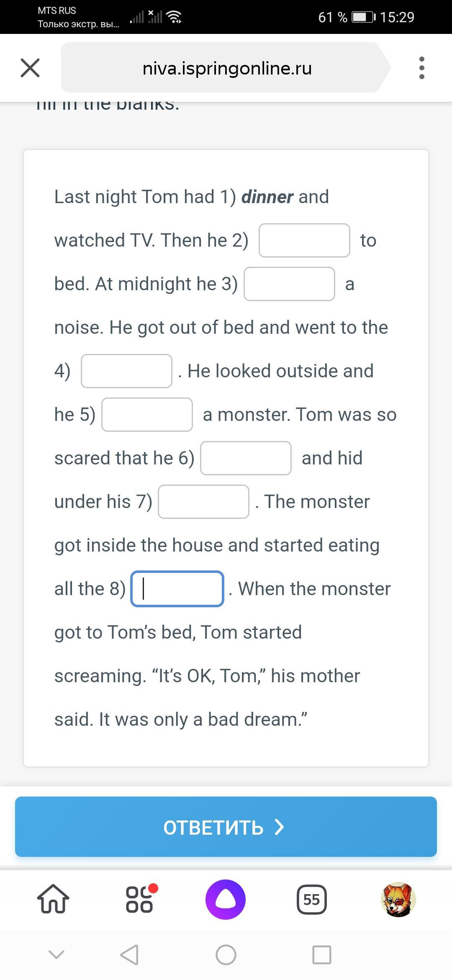Screen dimensions: 452x980
Task: Tap the niva.ispringonline.ru address bar
Action: (226, 68)
